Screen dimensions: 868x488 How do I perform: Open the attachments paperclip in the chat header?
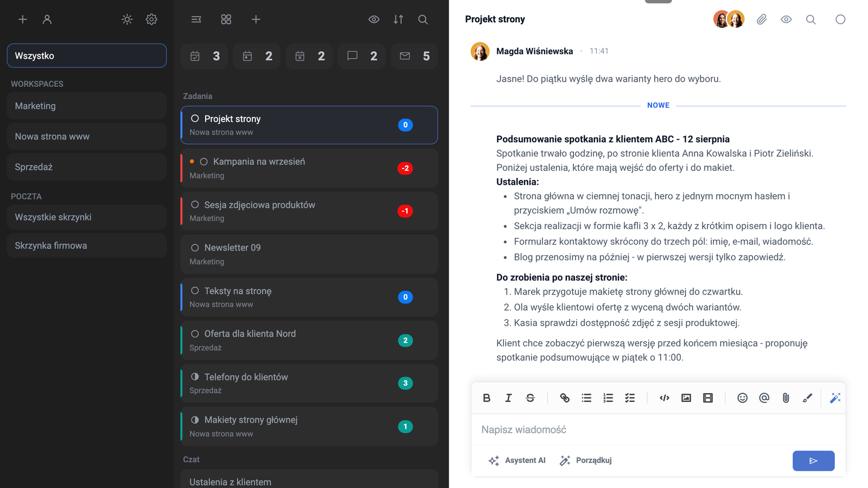[x=762, y=20]
